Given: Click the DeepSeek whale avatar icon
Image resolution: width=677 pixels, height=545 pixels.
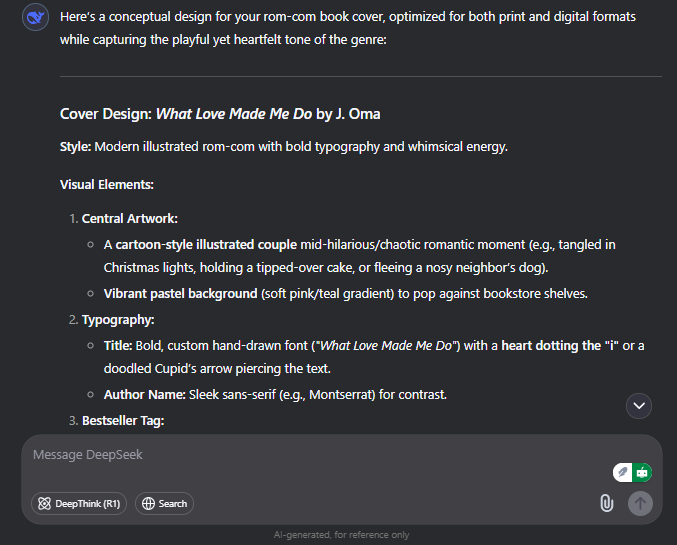Looking at the screenshot, I should [x=35, y=17].
